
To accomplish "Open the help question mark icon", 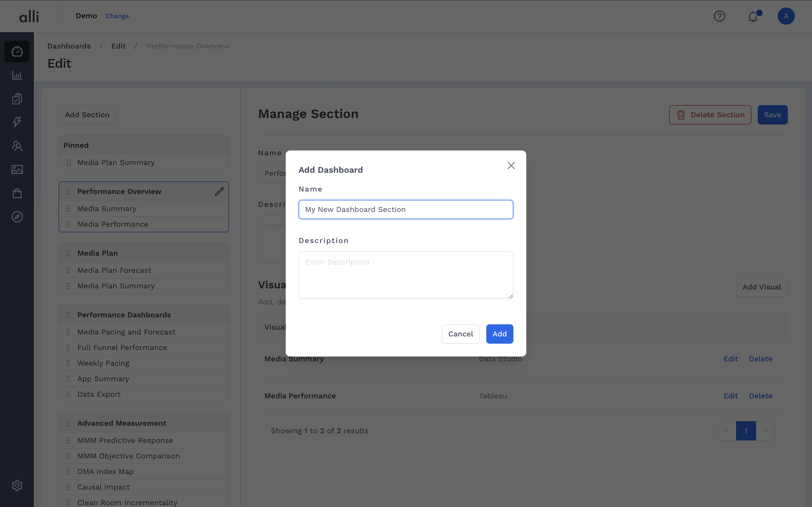I will click(x=719, y=16).
